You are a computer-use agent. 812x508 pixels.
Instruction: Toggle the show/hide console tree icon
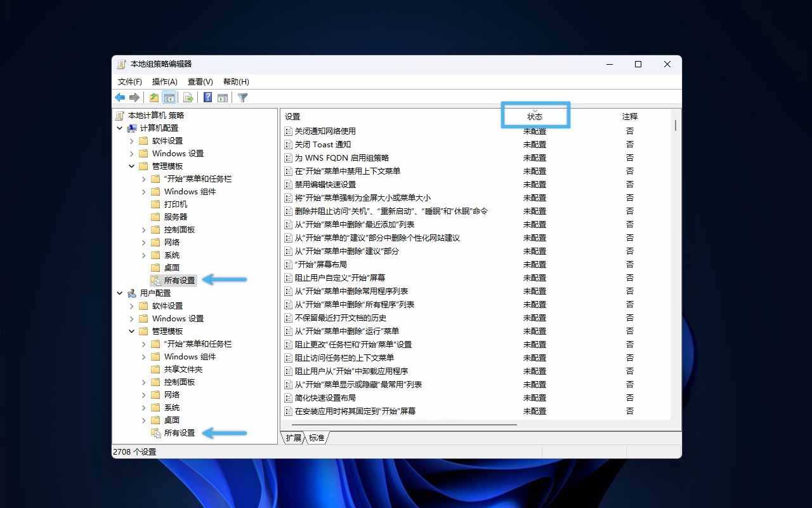169,98
